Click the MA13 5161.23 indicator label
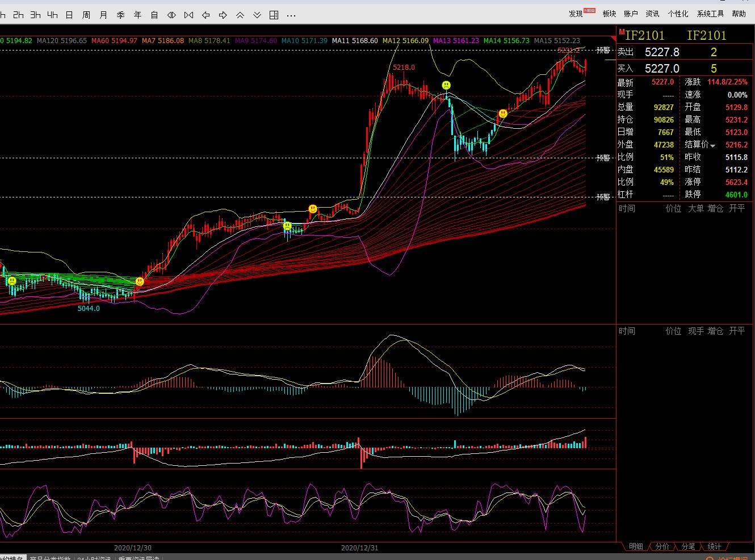The image size is (755, 560). (456, 41)
